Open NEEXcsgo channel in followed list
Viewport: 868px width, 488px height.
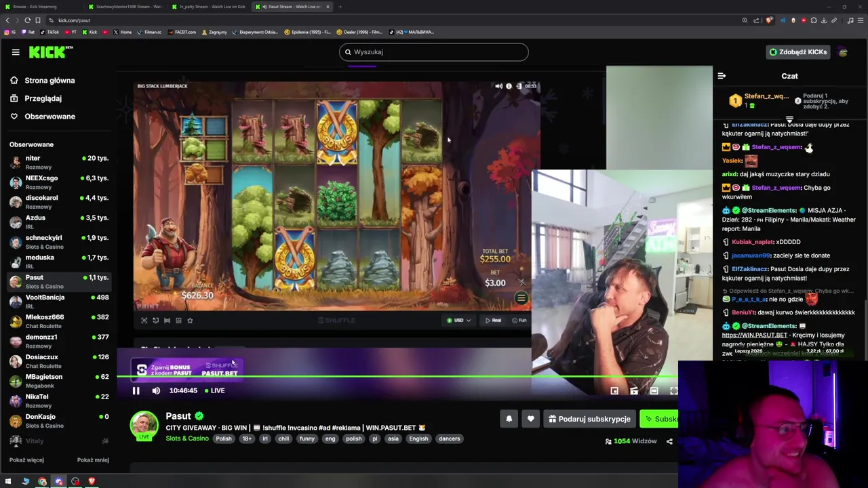[58, 182]
